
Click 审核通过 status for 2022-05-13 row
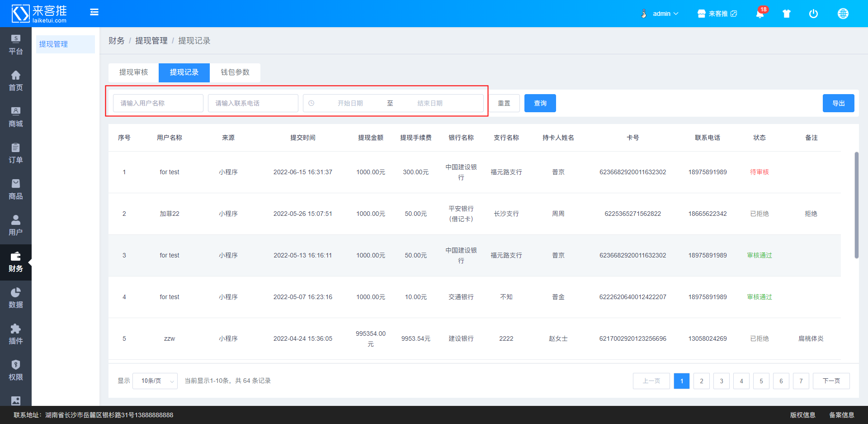click(759, 255)
